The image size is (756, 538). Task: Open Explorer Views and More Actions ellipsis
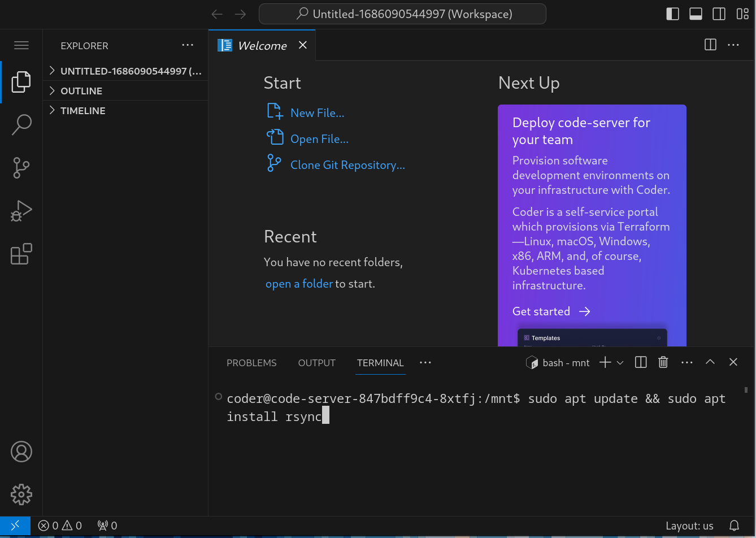(x=188, y=45)
